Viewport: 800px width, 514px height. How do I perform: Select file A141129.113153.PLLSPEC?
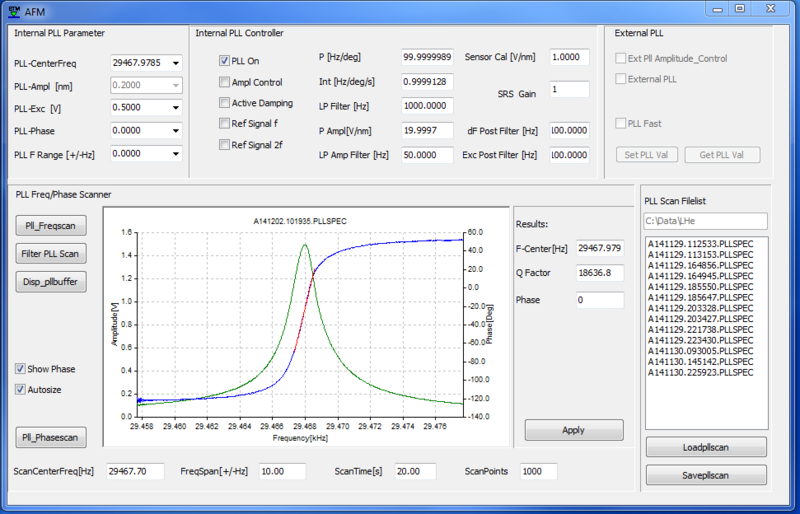pos(701,255)
